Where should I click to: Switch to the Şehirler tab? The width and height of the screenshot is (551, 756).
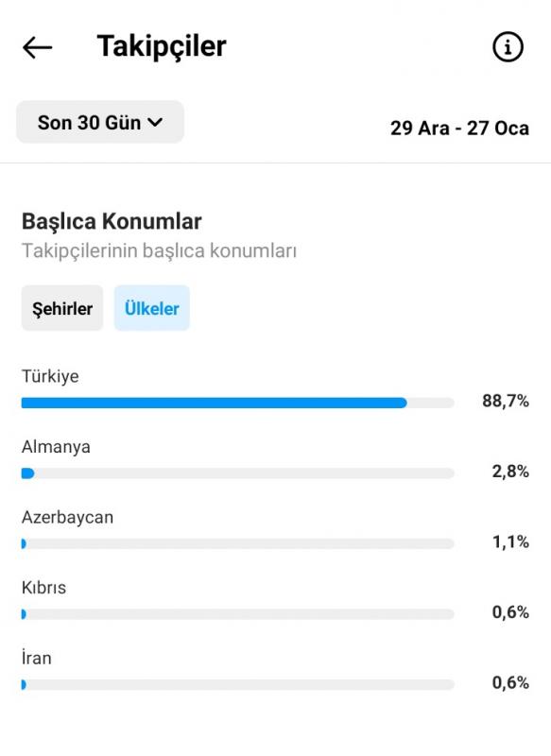(62, 308)
